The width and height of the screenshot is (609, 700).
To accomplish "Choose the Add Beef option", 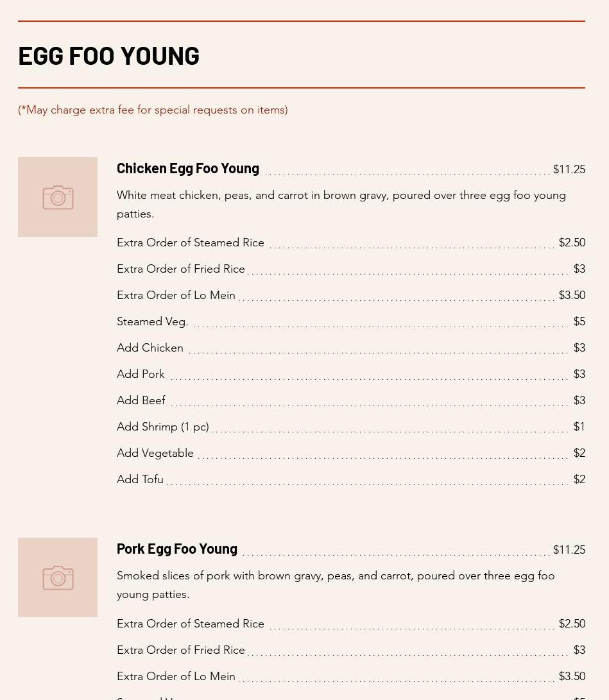I will click(141, 400).
